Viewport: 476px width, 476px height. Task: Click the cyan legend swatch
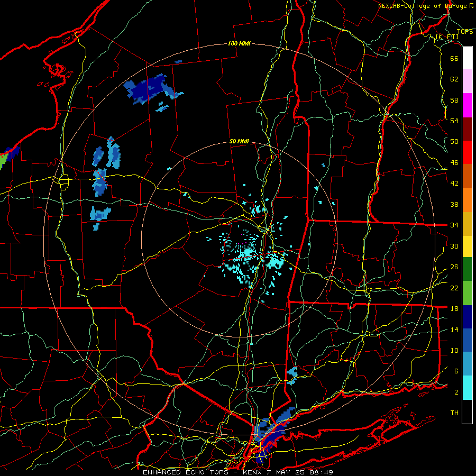(x=467, y=388)
